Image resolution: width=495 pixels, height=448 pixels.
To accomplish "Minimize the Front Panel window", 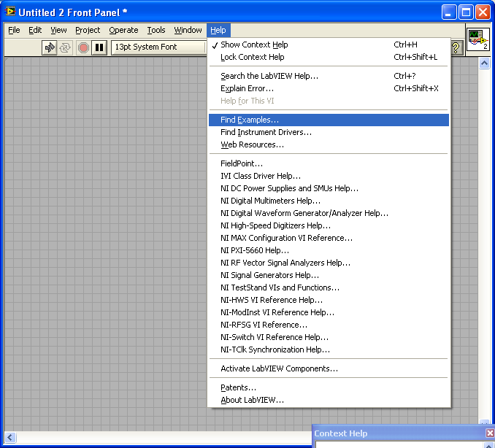I will coord(448,12).
